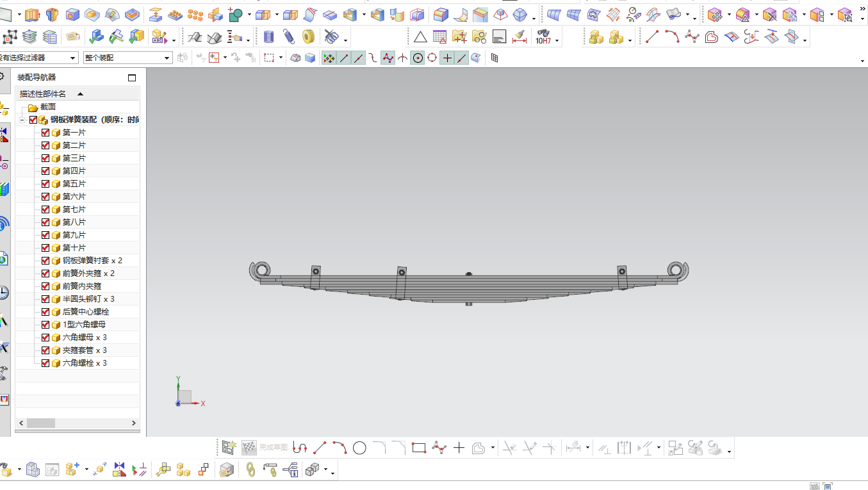Select the Revolve feature icon
The height and width of the screenshot is (490, 868).
click(x=52, y=14)
